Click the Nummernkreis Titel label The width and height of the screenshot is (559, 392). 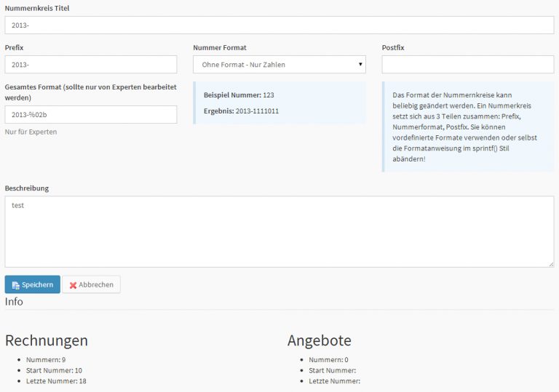tap(37, 8)
